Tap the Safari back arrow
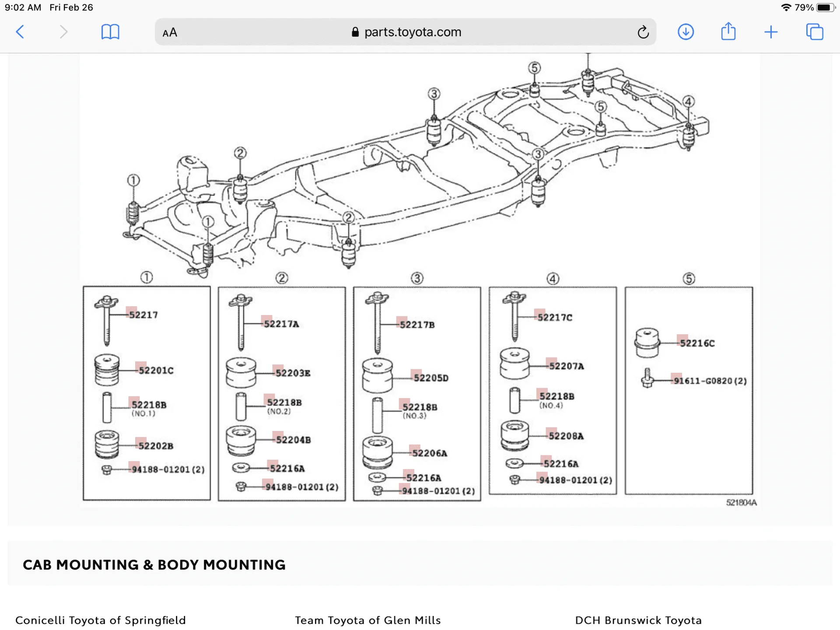 click(20, 32)
